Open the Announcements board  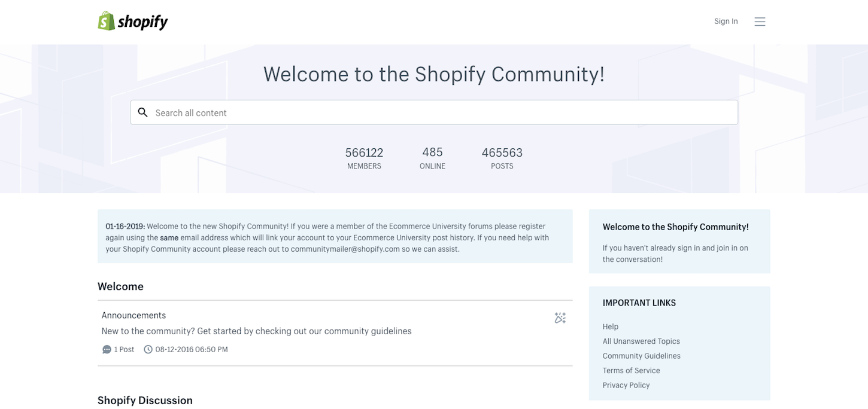(133, 315)
